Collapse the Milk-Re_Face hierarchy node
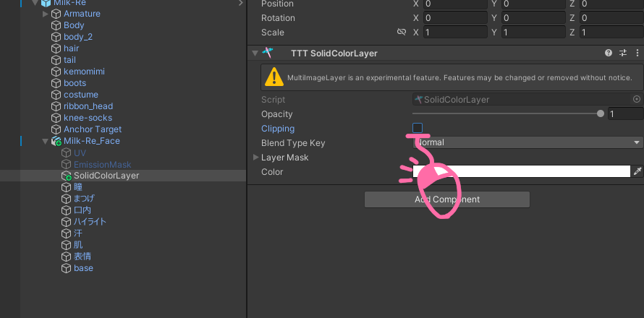The image size is (644, 318). click(x=46, y=141)
